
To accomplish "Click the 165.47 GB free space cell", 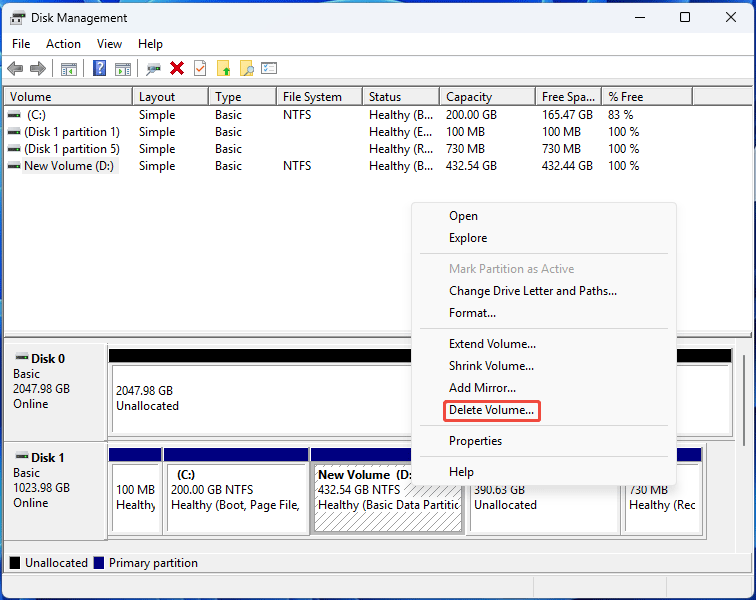I will 567,115.
